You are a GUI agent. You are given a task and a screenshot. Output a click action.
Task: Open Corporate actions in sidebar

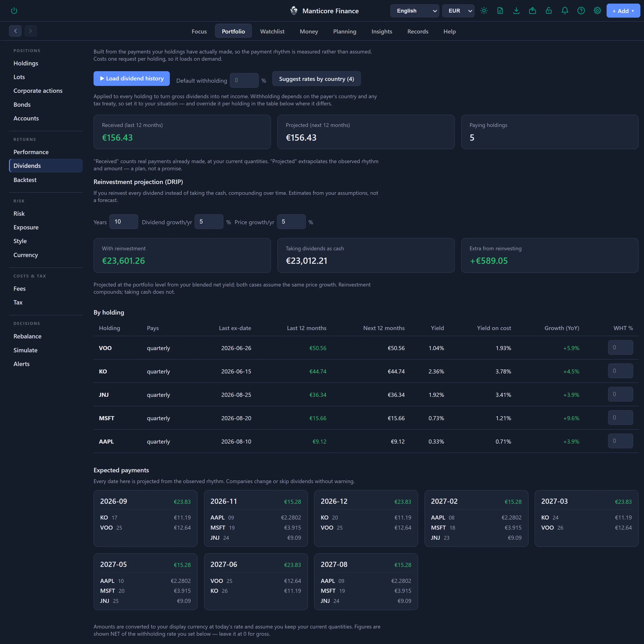click(x=46, y=91)
